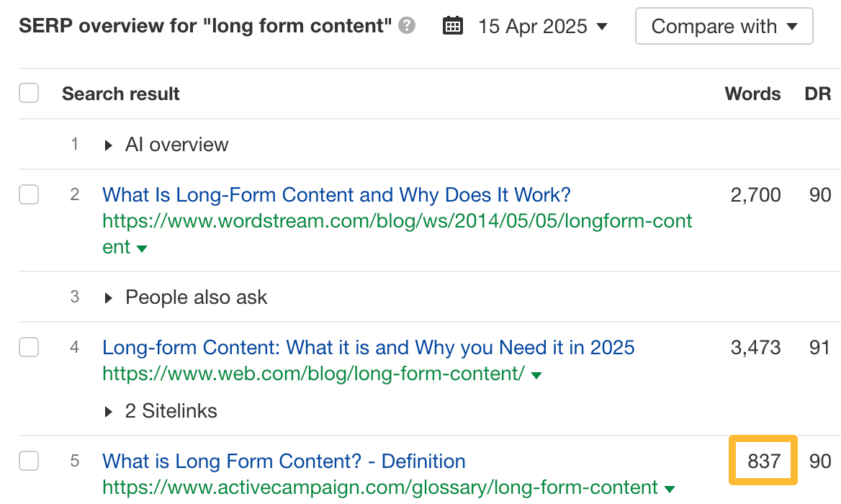Click the triangle next to 2 Sitelinks
The height and width of the screenshot is (504, 841).
108,411
